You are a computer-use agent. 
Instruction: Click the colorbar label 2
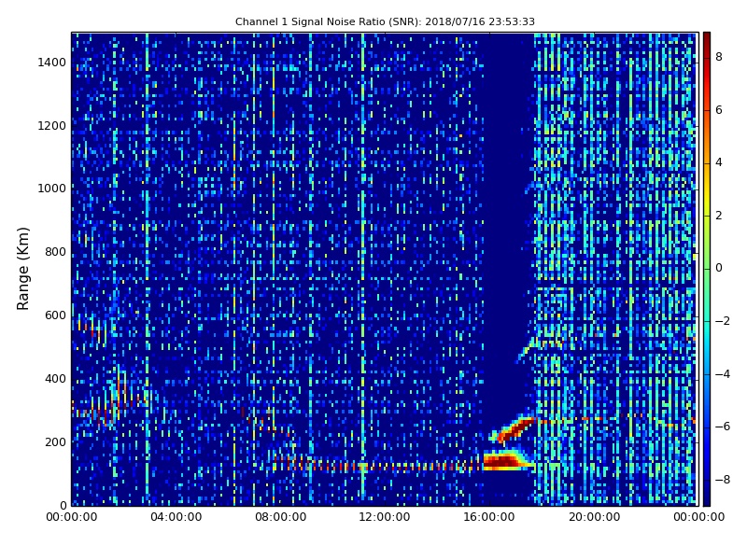[x=719, y=216]
